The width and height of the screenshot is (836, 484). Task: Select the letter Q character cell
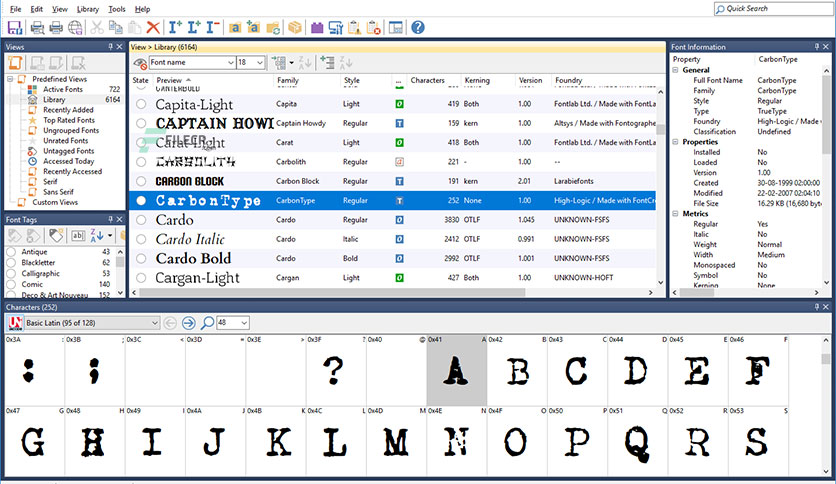(x=637, y=441)
